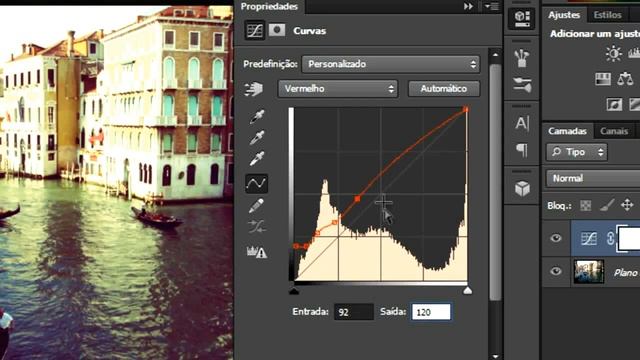Open the 3D cube panel icon
This screenshot has height=360, width=640.
tap(522, 188)
